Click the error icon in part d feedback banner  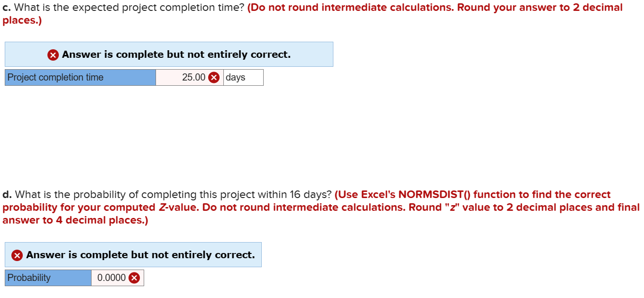click(17, 254)
